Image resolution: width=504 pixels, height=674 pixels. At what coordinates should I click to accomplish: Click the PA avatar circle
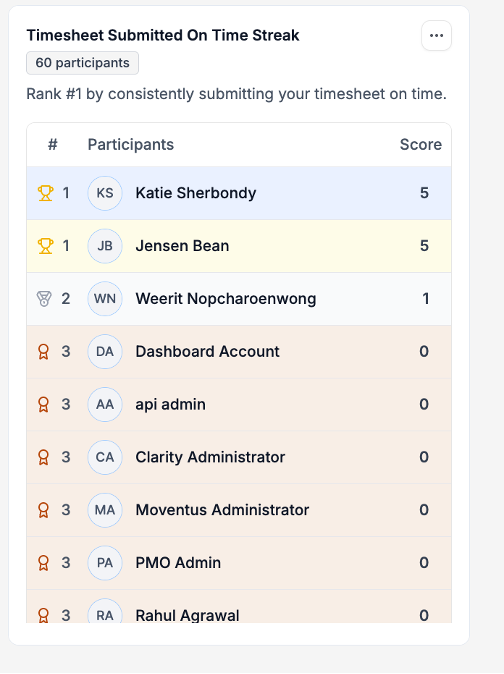click(x=105, y=563)
